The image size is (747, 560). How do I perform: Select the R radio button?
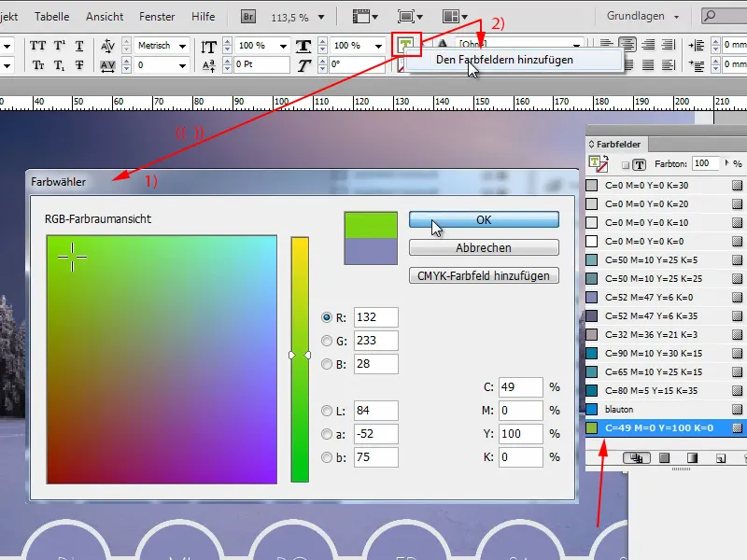[x=326, y=317]
